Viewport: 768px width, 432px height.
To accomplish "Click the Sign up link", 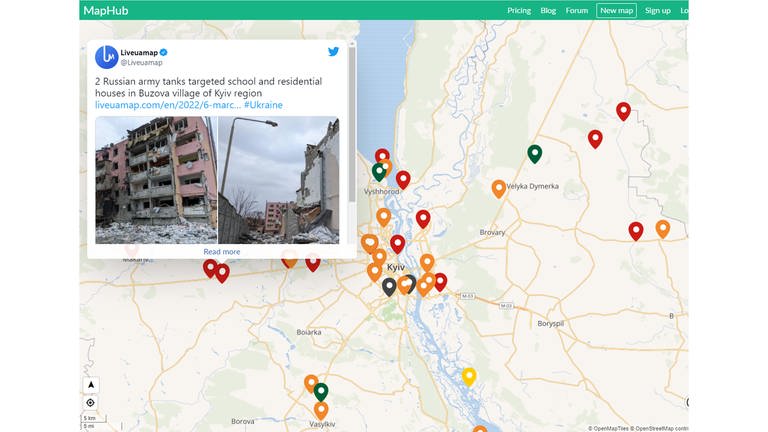I will 657,10.
